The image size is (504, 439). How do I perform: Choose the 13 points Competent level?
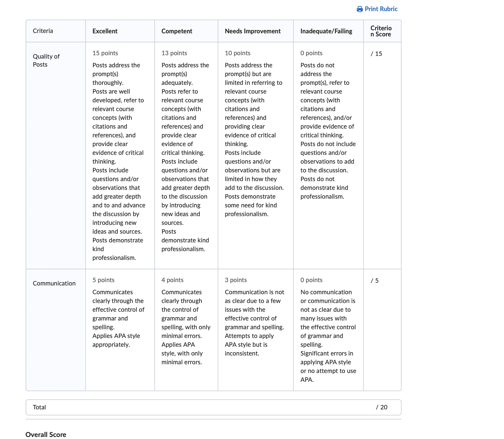pyautogui.click(x=186, y=156)
